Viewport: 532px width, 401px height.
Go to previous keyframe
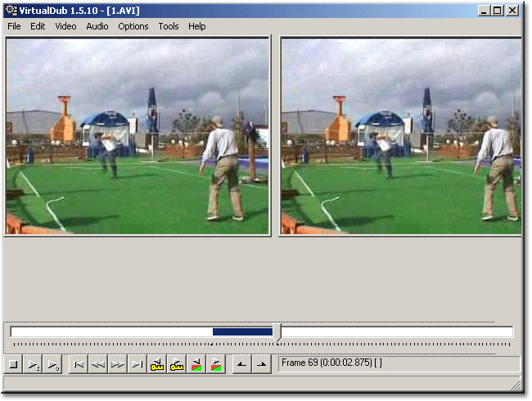[x=157, y=364]
